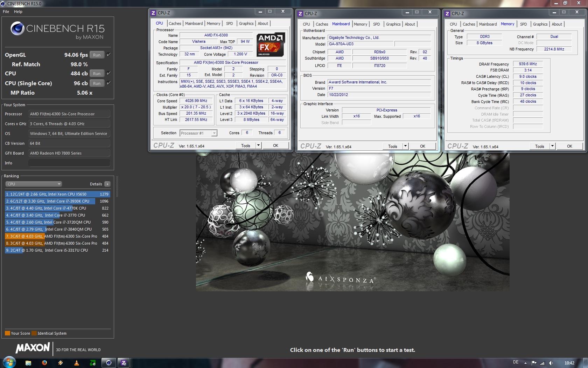Open Tools dropdown arrow in Mainboard window

(405, 146)
